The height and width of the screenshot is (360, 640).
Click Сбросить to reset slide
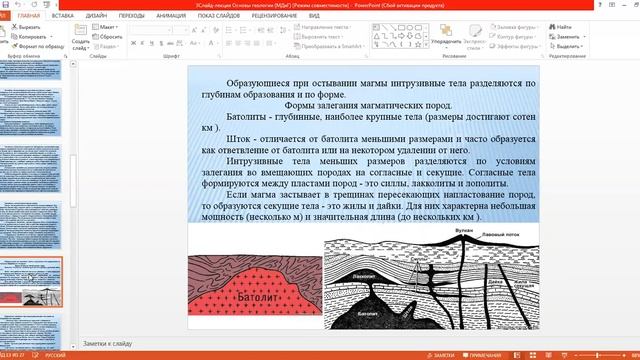[107, 37]
